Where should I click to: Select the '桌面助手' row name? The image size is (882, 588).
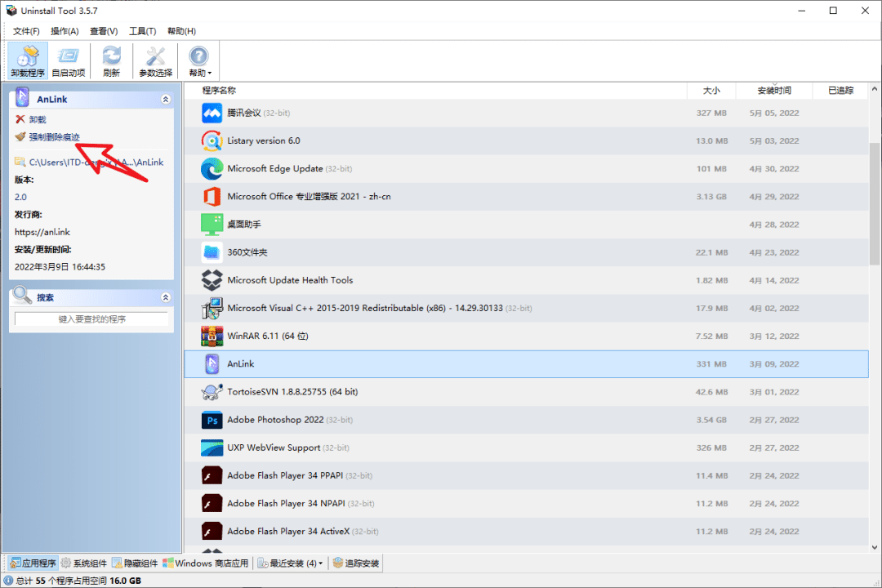point(244,224)
